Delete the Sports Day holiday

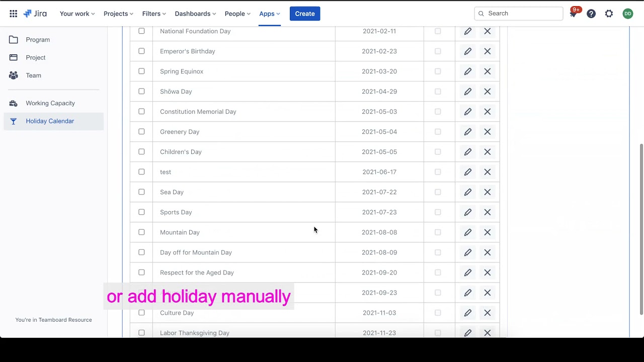(488, 212)
